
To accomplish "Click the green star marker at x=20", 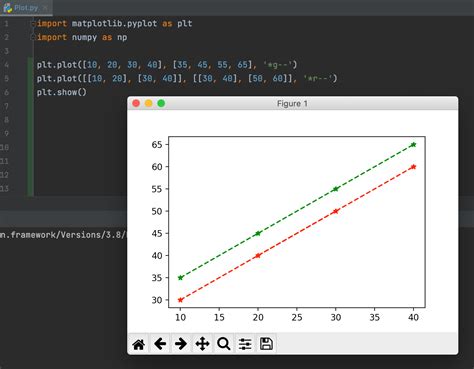I will point(258,233).
